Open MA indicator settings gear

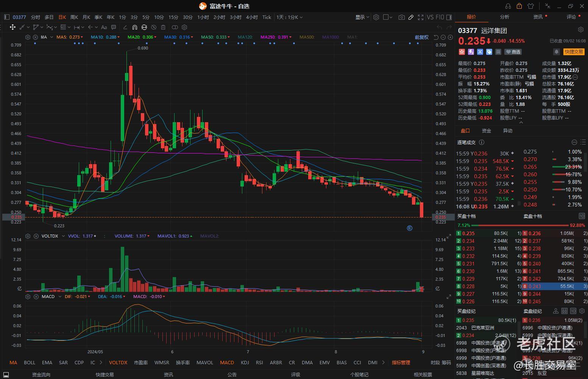pos(28,37)
